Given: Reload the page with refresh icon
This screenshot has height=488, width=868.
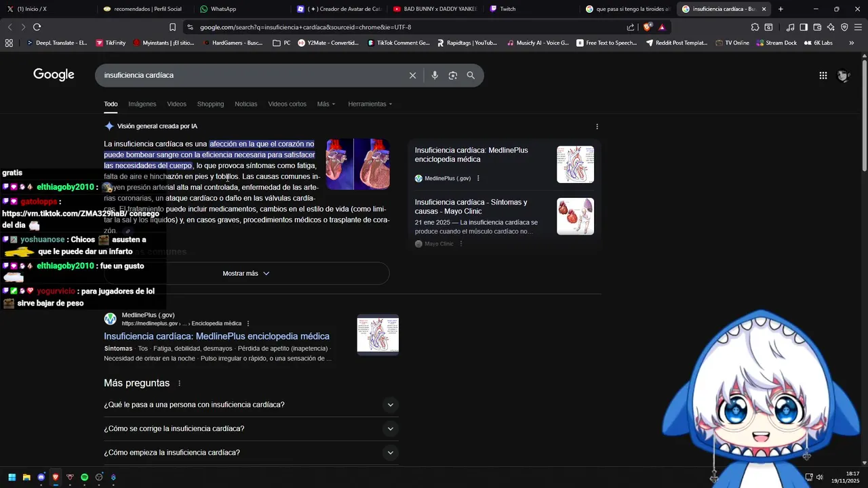Looking at the screenshot, I should click(x=37, y=27).
